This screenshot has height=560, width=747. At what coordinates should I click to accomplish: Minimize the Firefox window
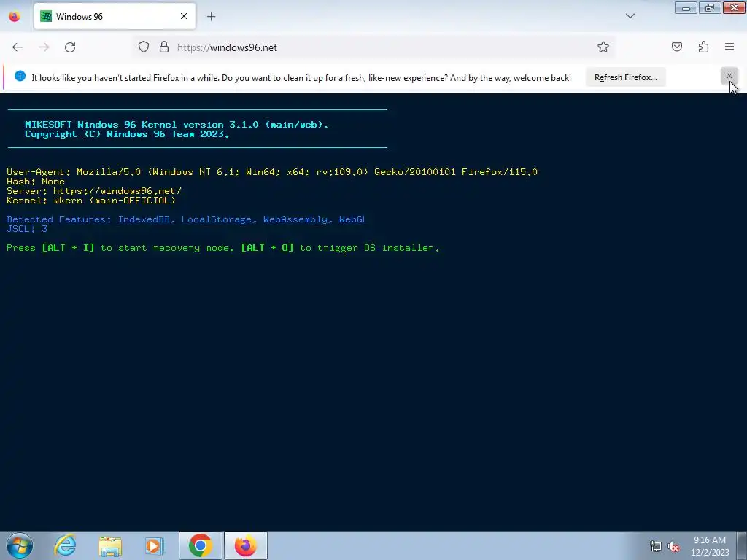[x=686, y=7]
